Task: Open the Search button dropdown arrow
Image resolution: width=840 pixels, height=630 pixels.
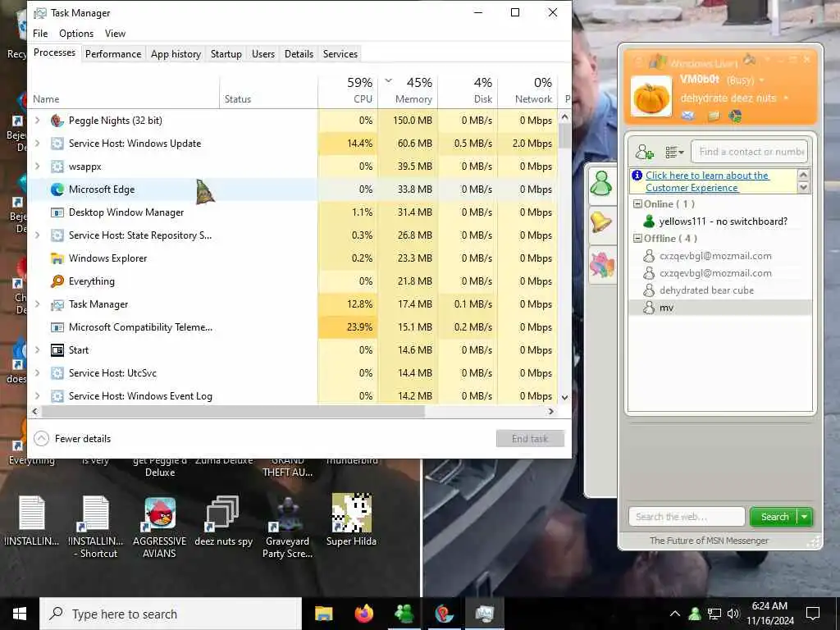Action: 805,517
